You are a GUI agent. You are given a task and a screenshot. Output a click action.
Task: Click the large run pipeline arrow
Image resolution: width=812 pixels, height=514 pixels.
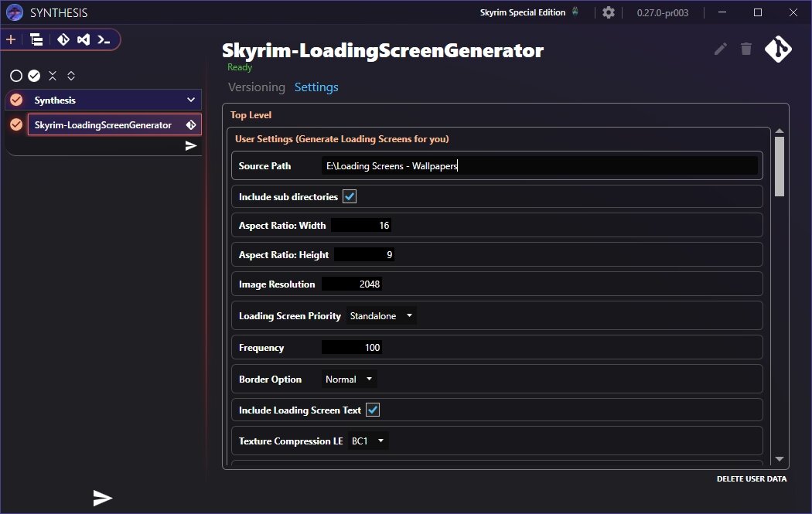point(103,498)
